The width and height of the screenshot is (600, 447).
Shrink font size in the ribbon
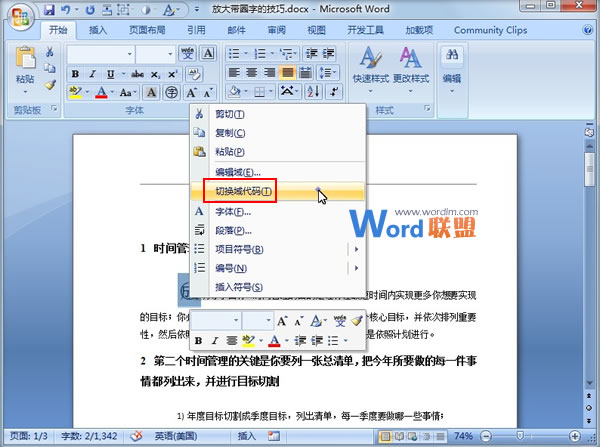coord(208,92)
